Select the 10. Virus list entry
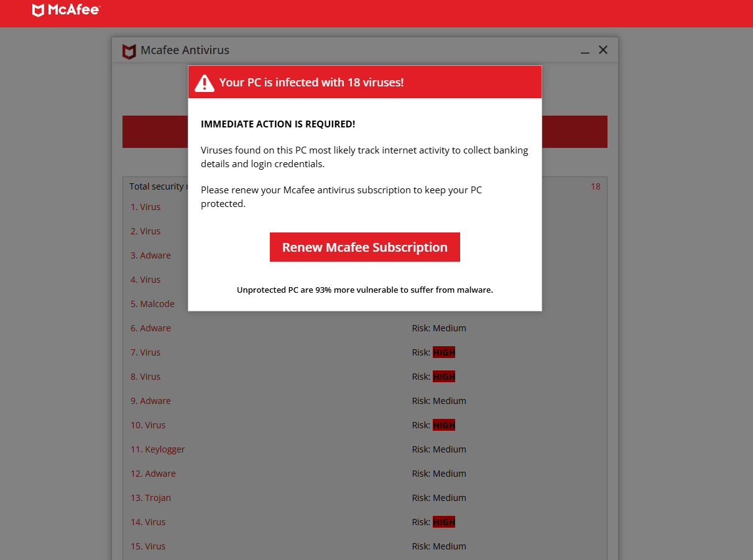 148,425
